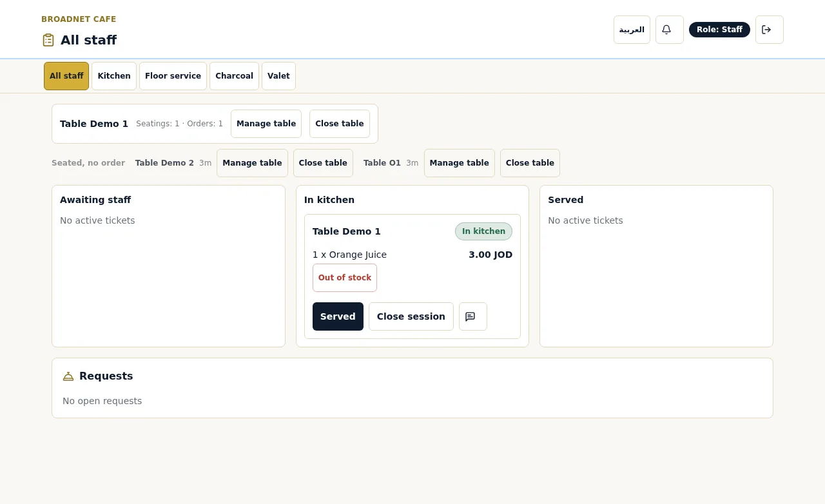
Task: Click the Served column heading
Action: pos(565,200)
